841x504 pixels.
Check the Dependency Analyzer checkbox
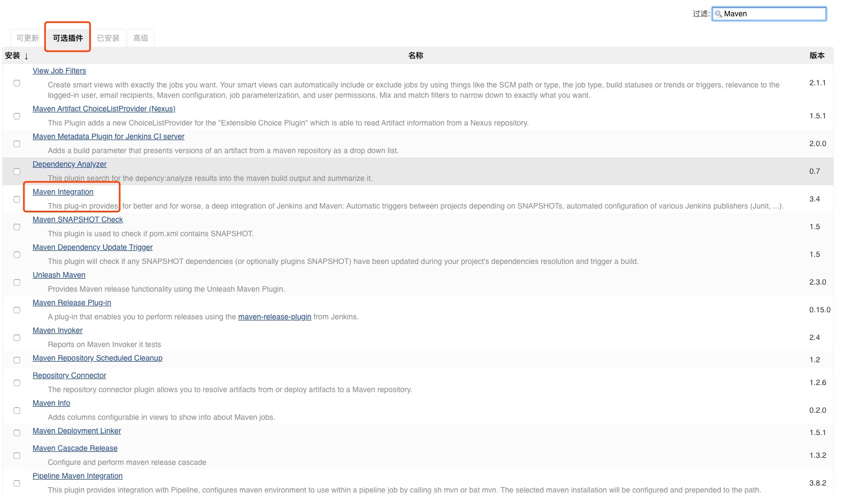17,172
